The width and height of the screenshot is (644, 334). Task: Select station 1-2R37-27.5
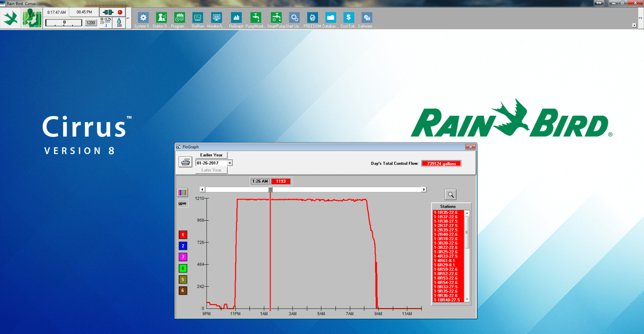[448, 225]
